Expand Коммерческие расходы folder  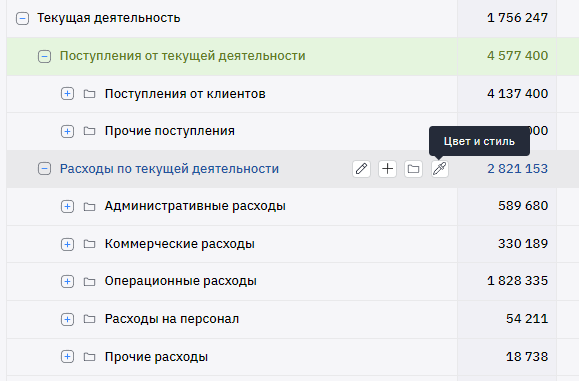pos(67,244)
